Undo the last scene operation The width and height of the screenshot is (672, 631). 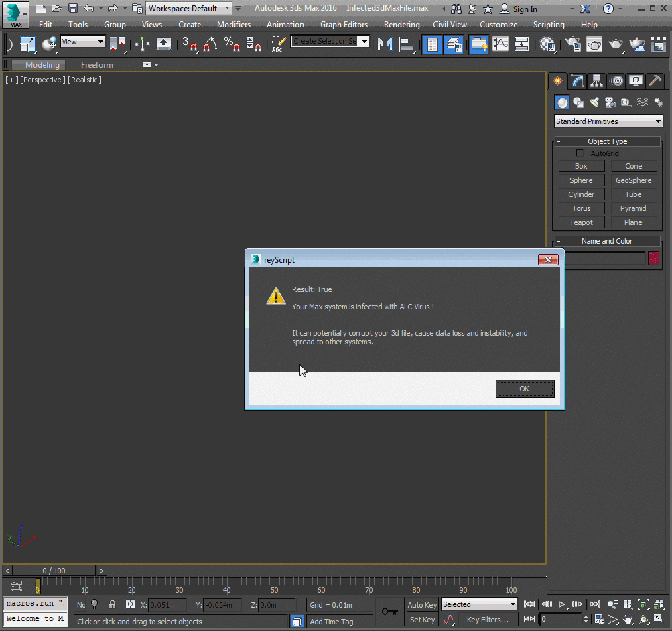coord(88,8)
